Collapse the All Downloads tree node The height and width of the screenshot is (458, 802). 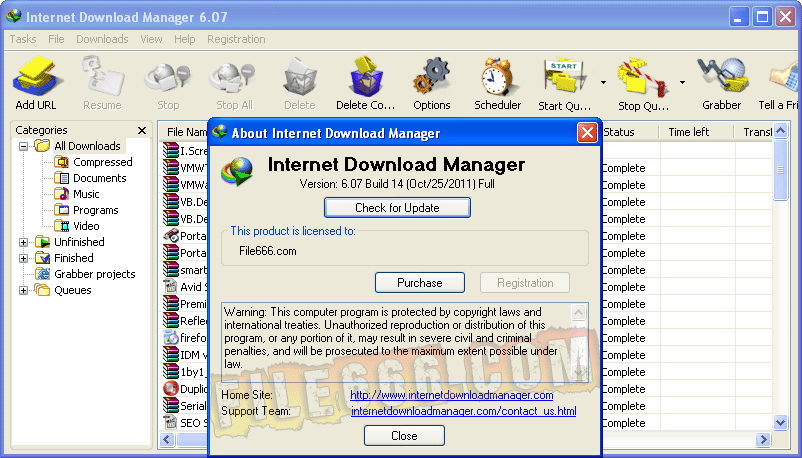pyautogui.click(x=24, y=146)
